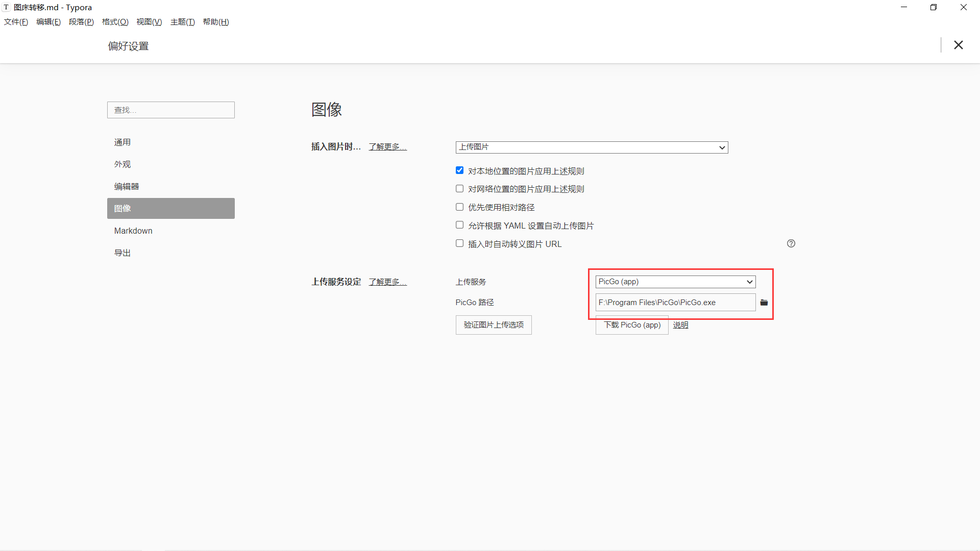Click the PicGo path input field
The height and width of the screenshot is (551, 980).
(x=675, y=303)
